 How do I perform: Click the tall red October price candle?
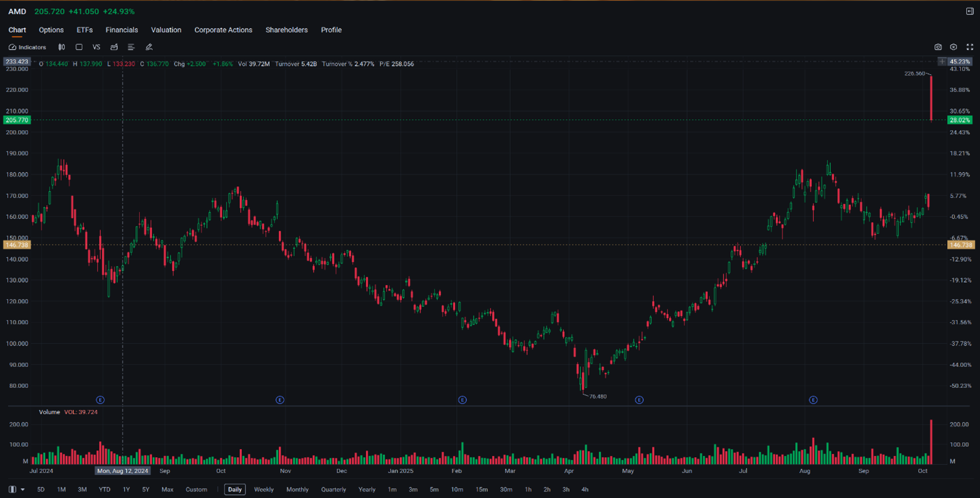(931, 98)
